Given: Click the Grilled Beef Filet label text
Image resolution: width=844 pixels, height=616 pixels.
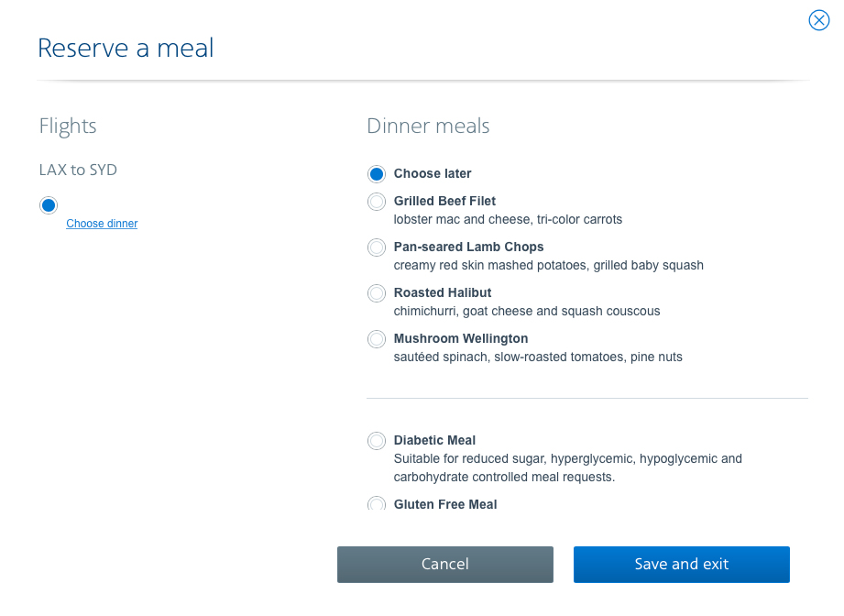Looking at the screenshot, I should pos(444,201).
